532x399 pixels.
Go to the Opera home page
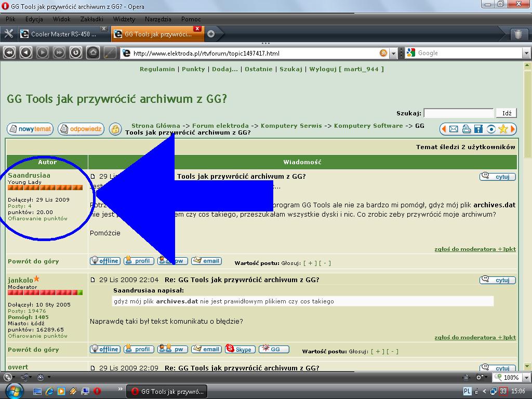click(x=93, y=52)
